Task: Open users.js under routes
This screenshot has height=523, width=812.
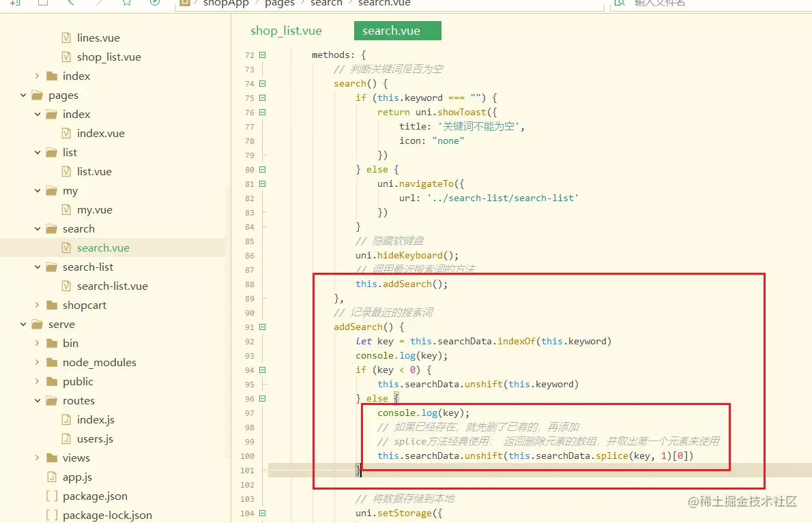Action: [96, 439]
